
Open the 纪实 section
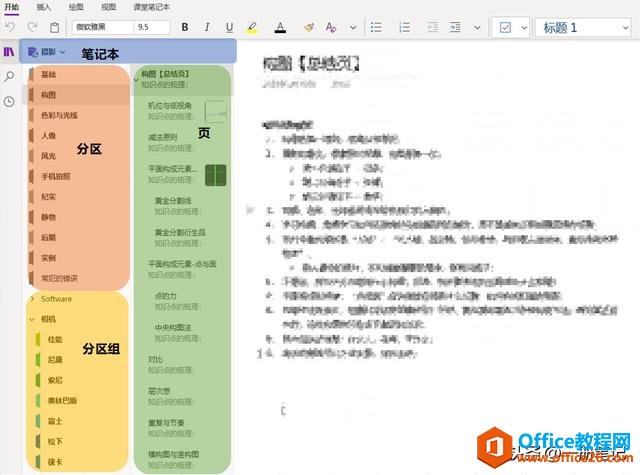pos(80,197)
